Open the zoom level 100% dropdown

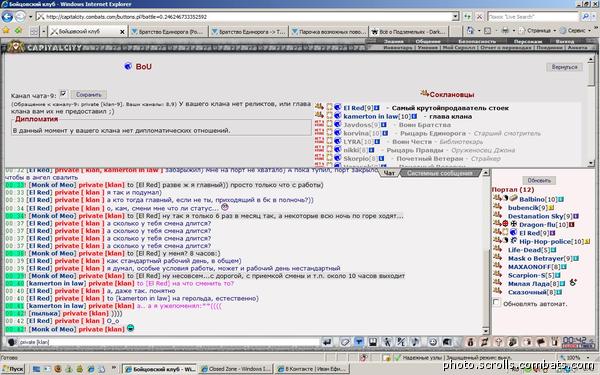(x=587, y=357)
